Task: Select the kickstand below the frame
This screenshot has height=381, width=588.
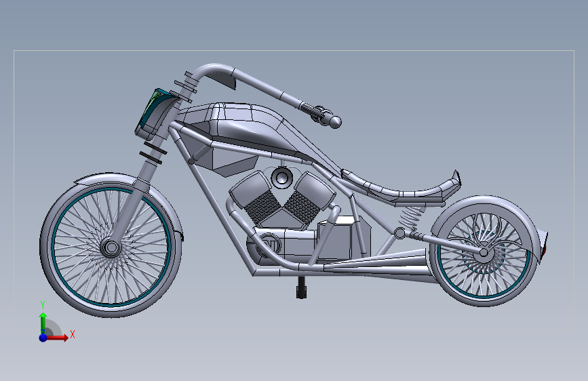Action: tap(302, 287)
